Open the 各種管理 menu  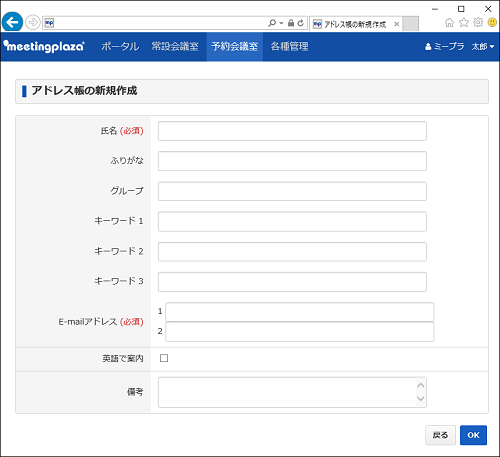tap(289, 46)
